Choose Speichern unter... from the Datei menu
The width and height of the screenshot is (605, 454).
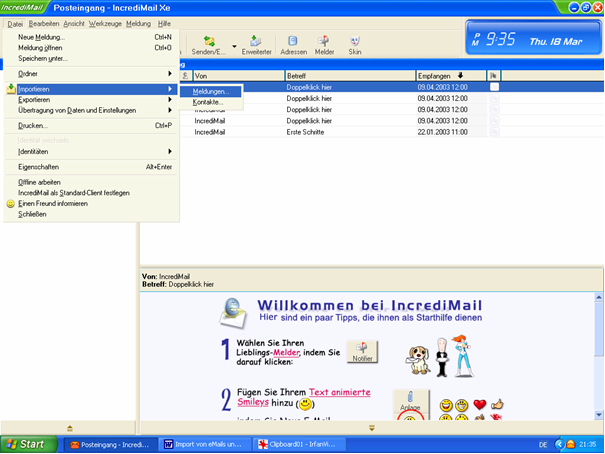tap(91, 59)
